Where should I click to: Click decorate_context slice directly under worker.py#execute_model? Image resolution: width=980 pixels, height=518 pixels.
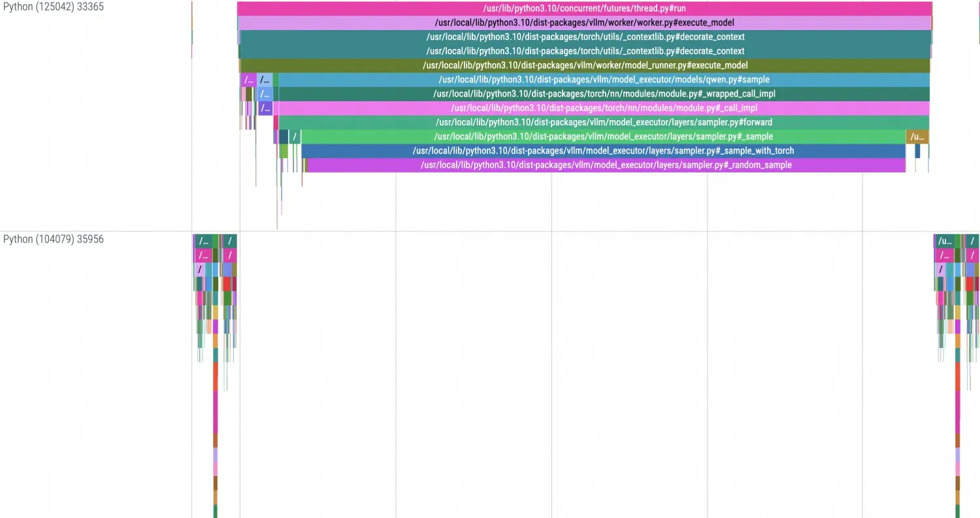coord(585,37)
